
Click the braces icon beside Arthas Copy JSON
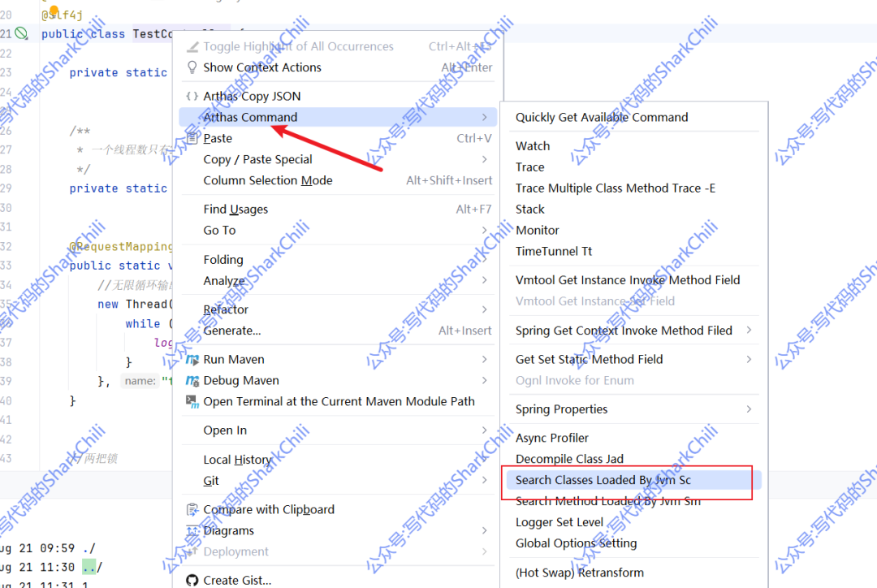[192, 96]
